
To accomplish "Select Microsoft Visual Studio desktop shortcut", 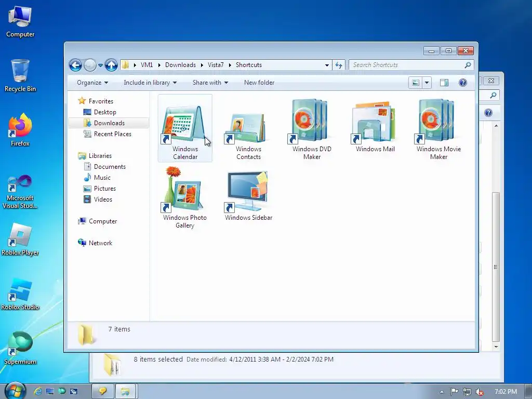I will tap(20, 192).
